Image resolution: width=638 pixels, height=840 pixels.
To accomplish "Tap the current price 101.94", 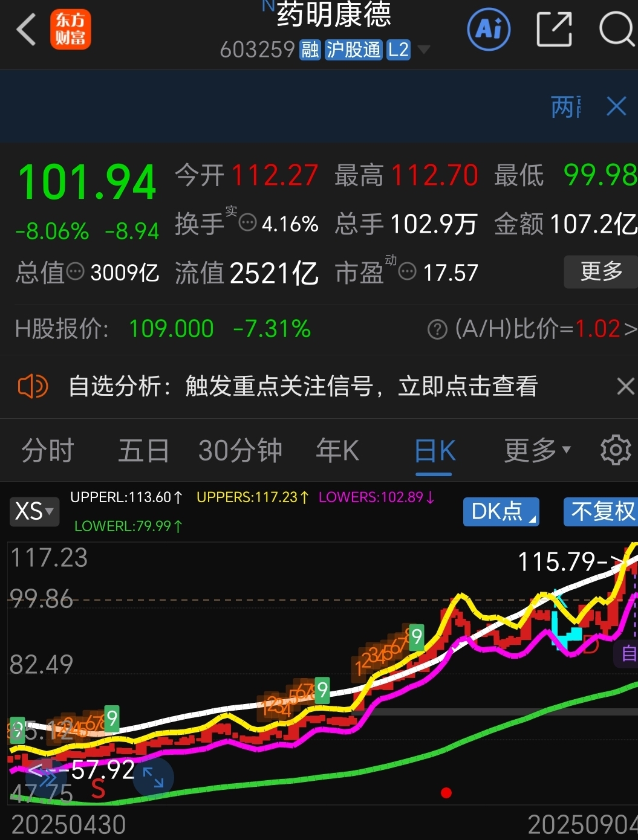I will pyautogui.click(x=88, y=183).
